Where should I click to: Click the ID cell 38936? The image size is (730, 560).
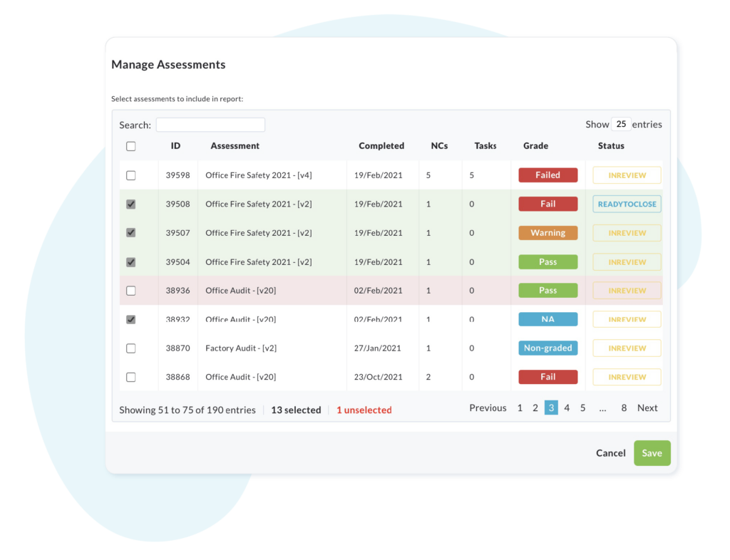pyautogui.click(x=178, y=291)
